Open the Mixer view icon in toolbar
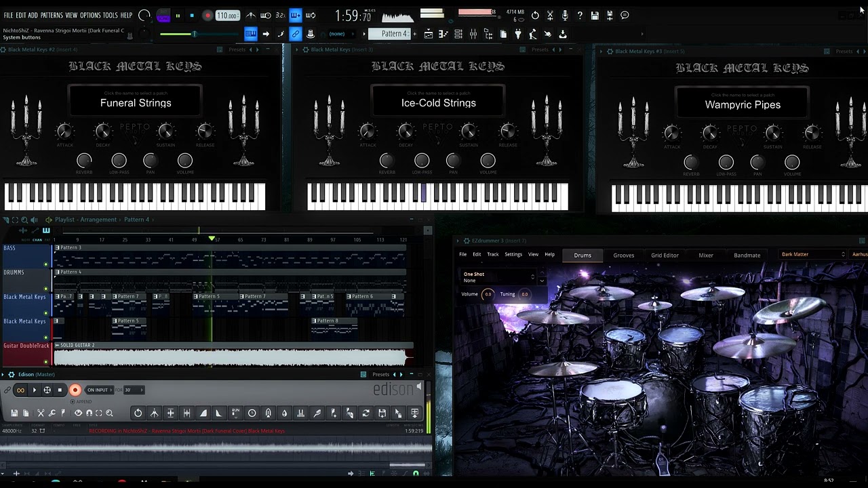This screenshot has width=868, height=488. click(x=473, y=34)
